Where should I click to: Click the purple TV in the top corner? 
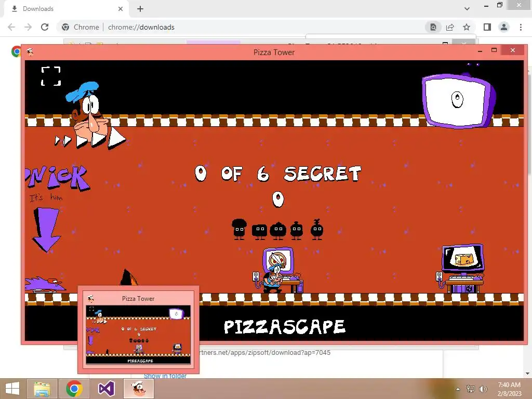tap(458, 101)
